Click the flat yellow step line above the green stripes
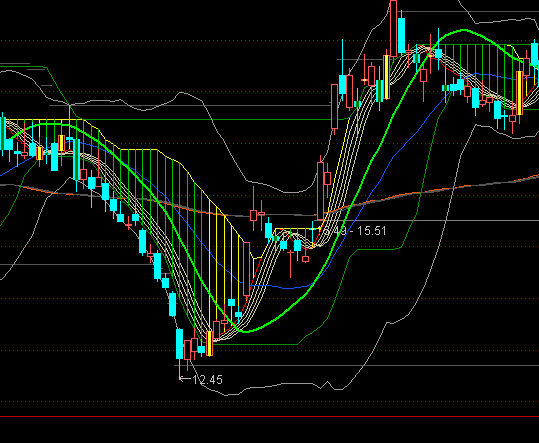Screen dimensions: 539x443 139,149
